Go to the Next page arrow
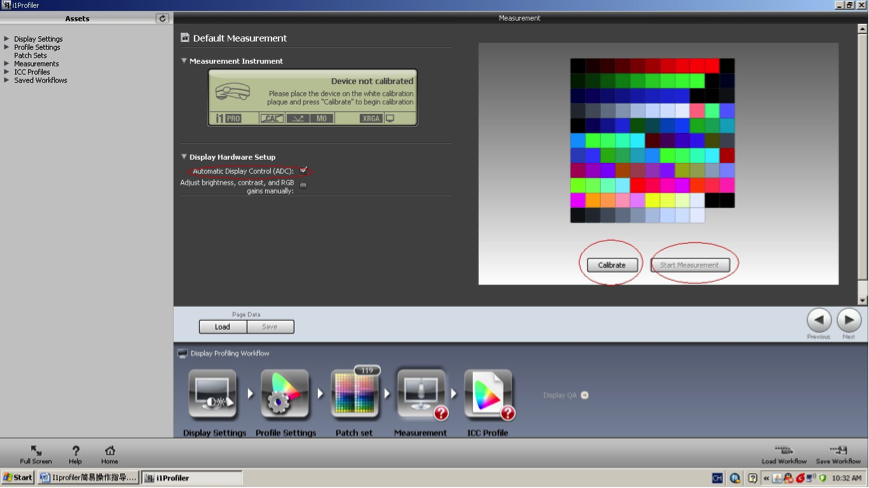This screenshot has width=869, height=488. [849, 319]
